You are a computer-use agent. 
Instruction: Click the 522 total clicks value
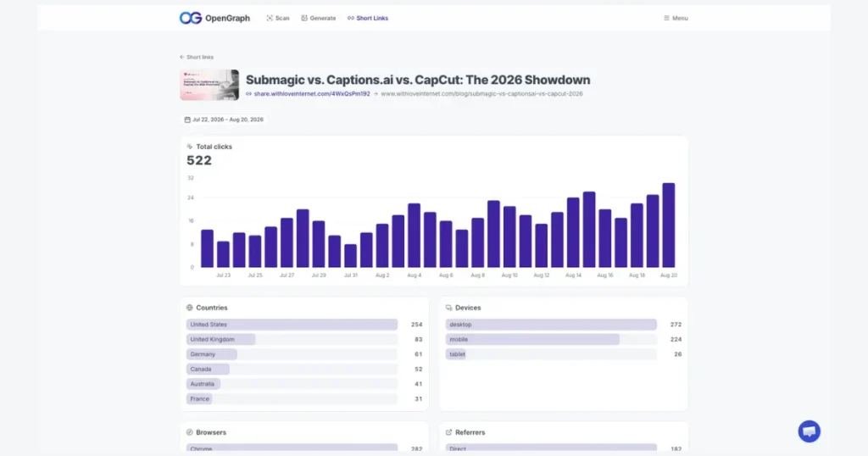(199, 160)
